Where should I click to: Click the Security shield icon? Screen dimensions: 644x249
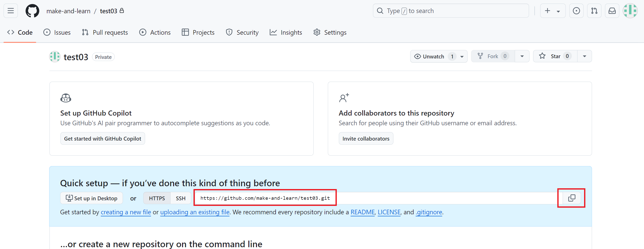point(229,32)
